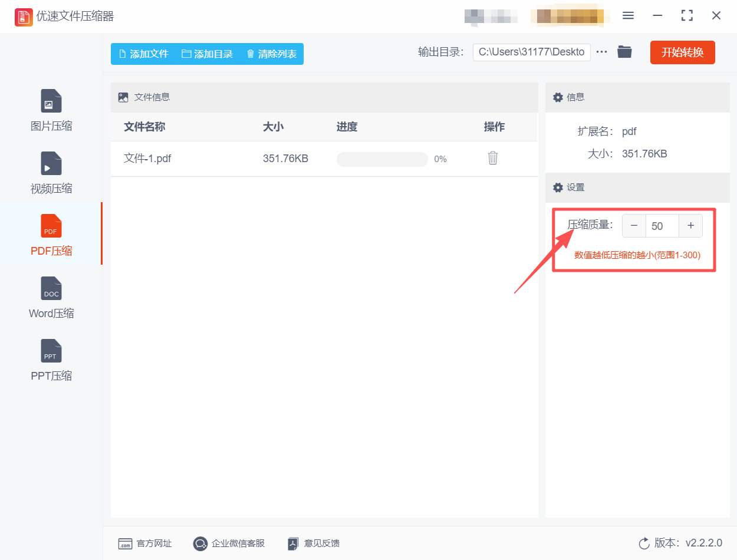Click the 文件信息 panel header
The height and width of the screenshot is (560, 737).
[149, 97]
